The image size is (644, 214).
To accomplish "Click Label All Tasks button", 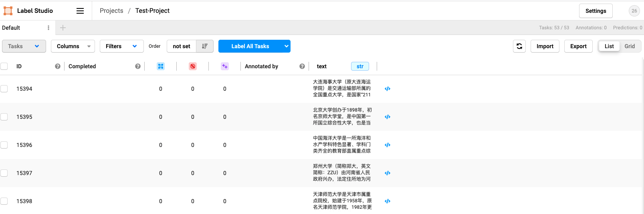I will 250,46.
